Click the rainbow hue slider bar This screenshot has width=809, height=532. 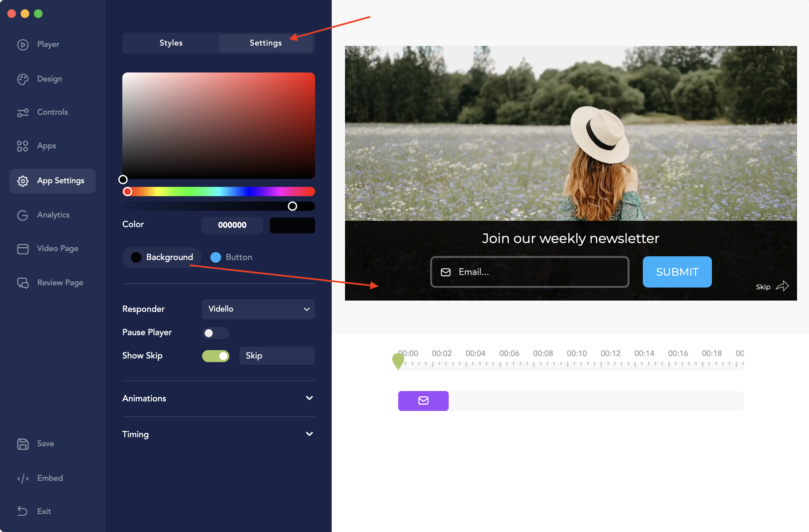click(x=218, y=192)
